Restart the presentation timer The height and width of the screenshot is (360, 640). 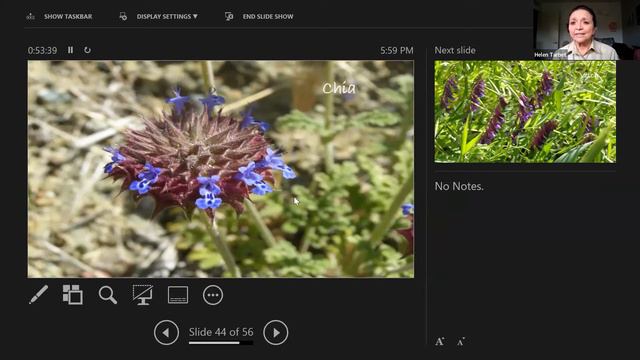pos(87,50)
